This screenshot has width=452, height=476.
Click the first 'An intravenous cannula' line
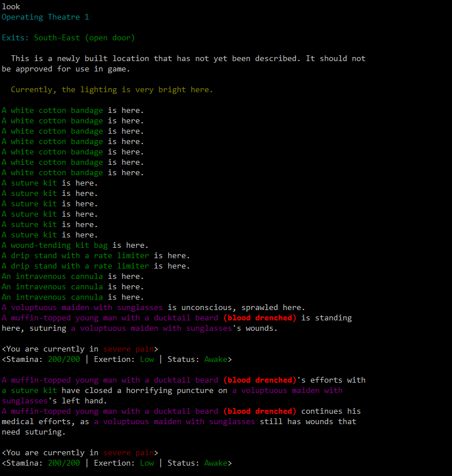73,277
